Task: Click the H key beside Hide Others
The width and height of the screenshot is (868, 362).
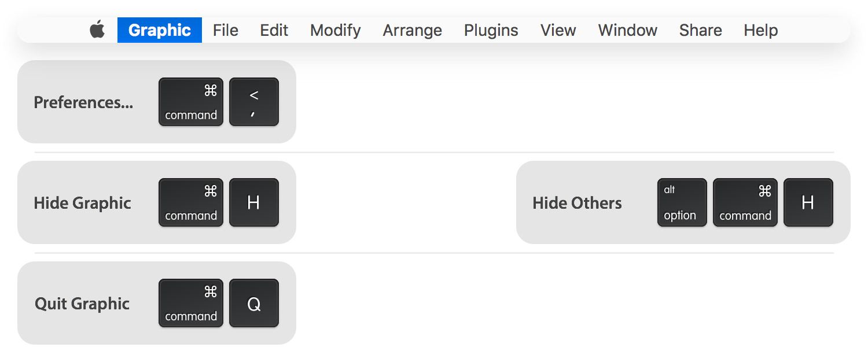Action: point(808,202)
